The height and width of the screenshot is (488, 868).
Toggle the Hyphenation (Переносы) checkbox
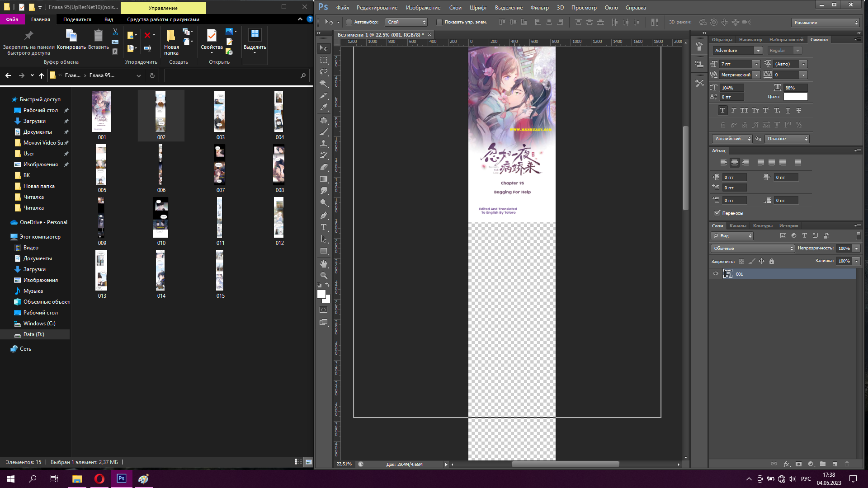717,213
